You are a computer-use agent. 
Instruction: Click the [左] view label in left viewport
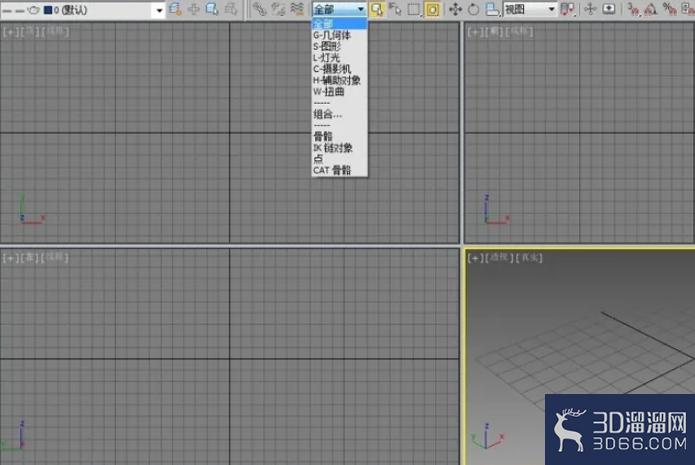point(29,258)
